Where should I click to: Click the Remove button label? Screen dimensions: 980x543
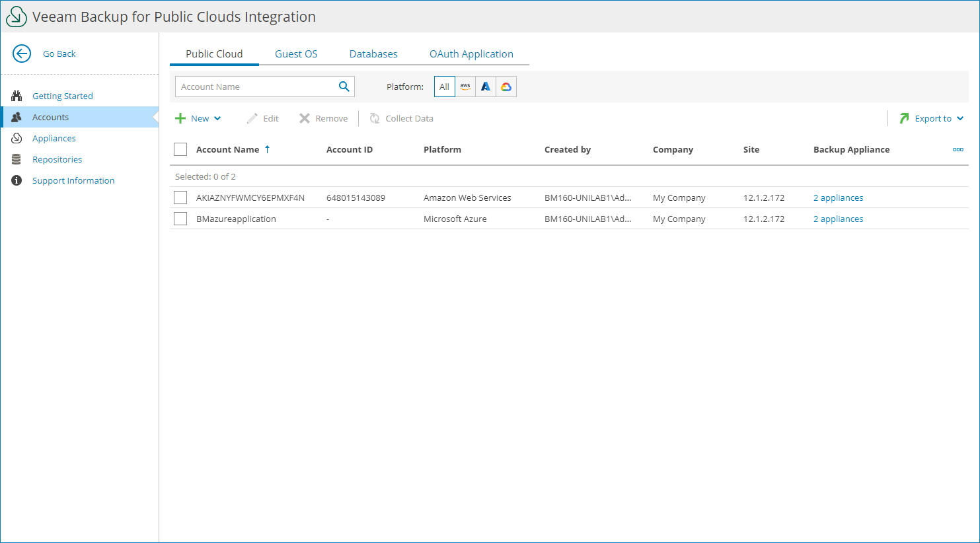tap(332, 118)
